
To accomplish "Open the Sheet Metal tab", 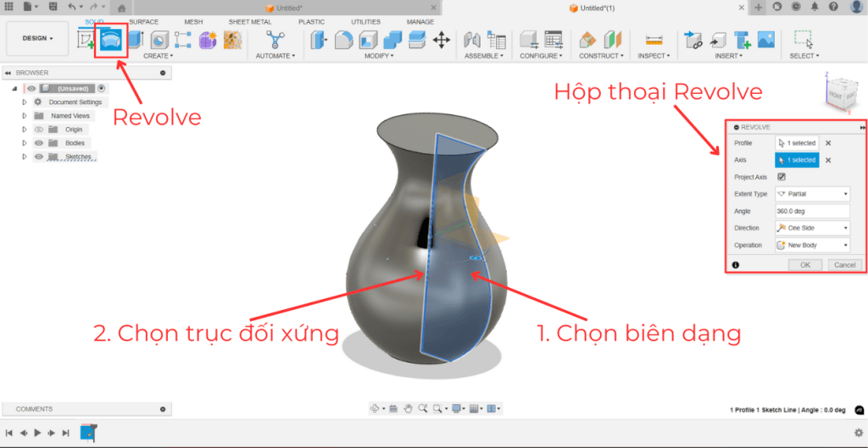I will (x=249, y=21).
